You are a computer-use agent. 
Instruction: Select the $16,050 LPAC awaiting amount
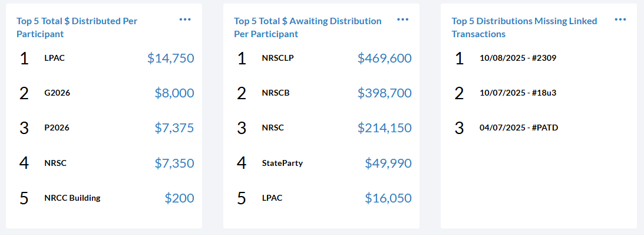point(388,198)
